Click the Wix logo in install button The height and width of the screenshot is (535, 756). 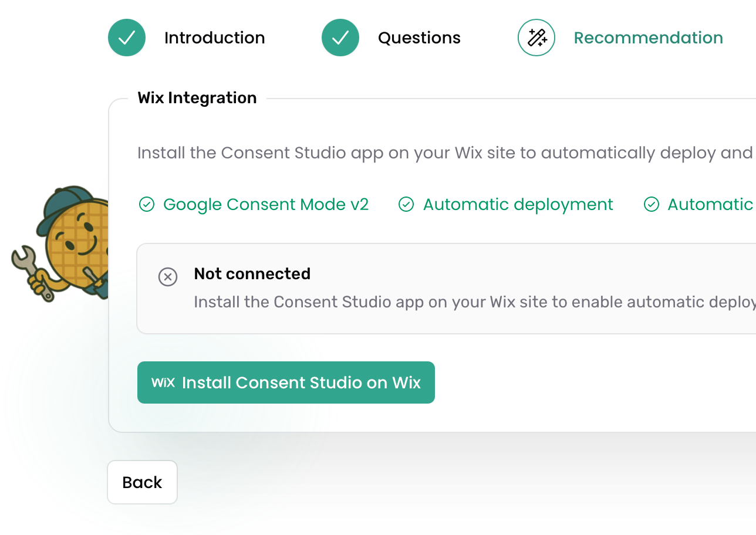(163, 382)
